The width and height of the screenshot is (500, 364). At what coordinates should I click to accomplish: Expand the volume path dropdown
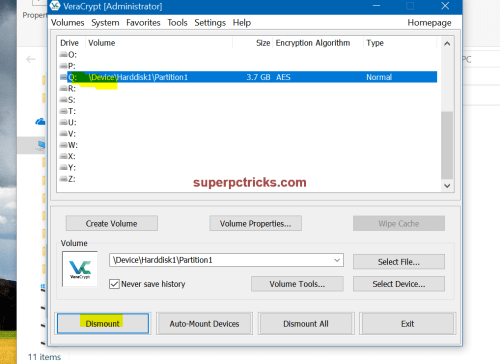click(337, 260)
